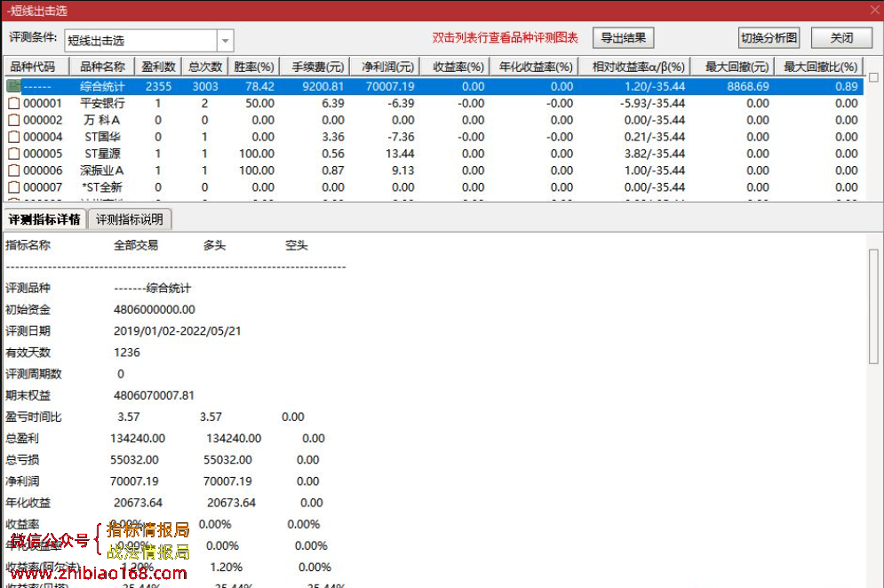Click the 关闭 button
The height and width of the screenshot is (588, 884).
tap(841, 38)
